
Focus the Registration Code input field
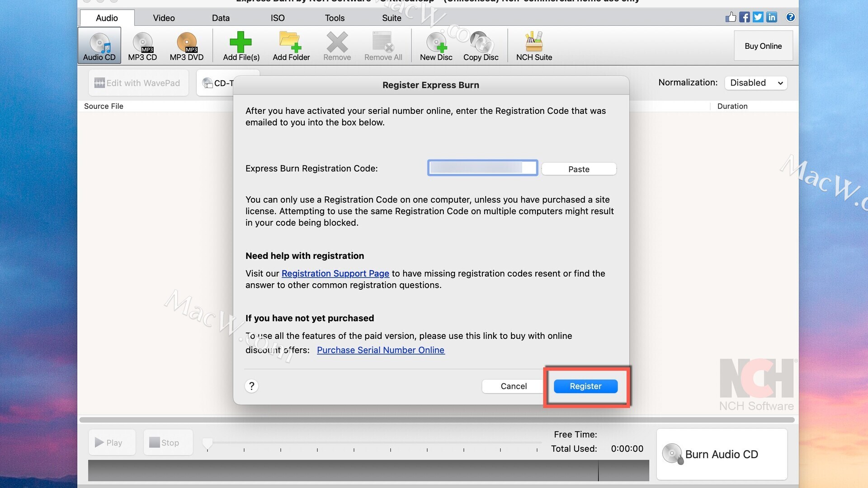coord(482,168)
